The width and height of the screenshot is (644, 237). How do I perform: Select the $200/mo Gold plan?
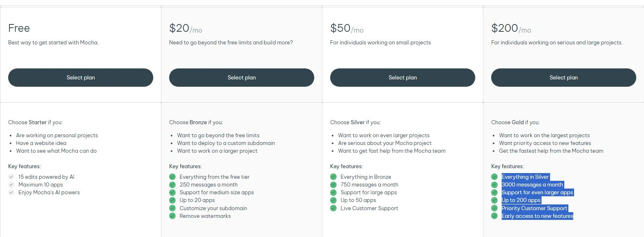[563, 77]
